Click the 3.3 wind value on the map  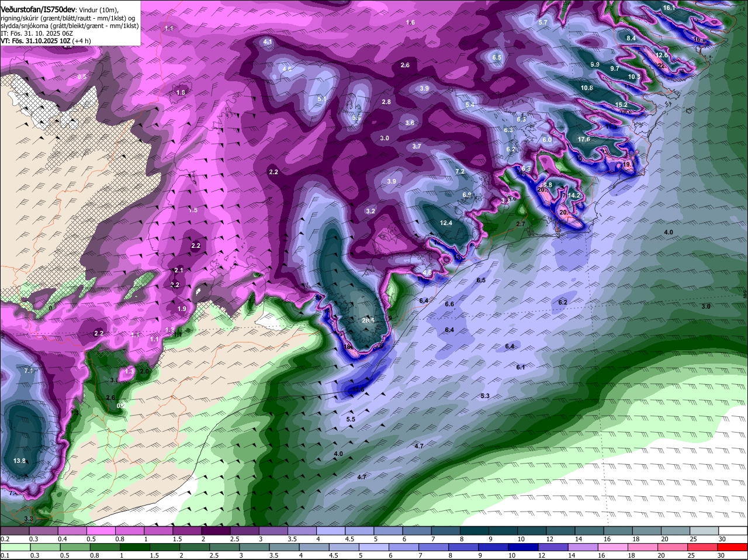tap(29, 519)
